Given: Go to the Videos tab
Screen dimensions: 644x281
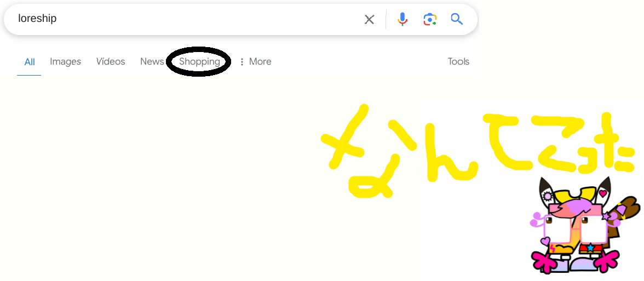Looking at the screenshot, I should [x=111, y=61].
